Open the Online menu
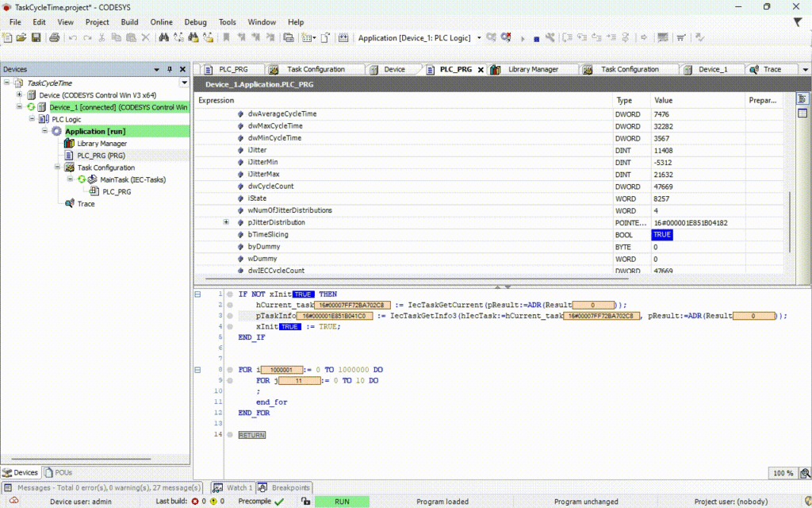The width and height of the screenshot is (812, 508). click(x=161, y=21)
